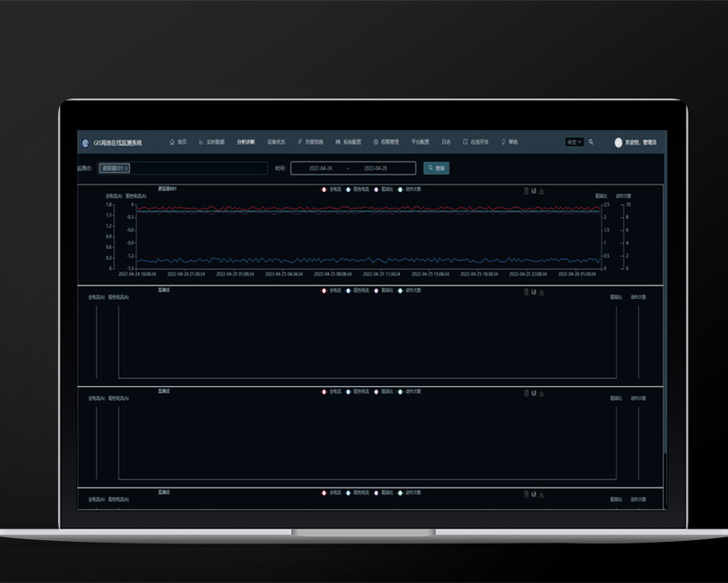
Task: Toggle 阻性电流 legend series on first chart
Action: pyautogui.click(x=356, y=189)
